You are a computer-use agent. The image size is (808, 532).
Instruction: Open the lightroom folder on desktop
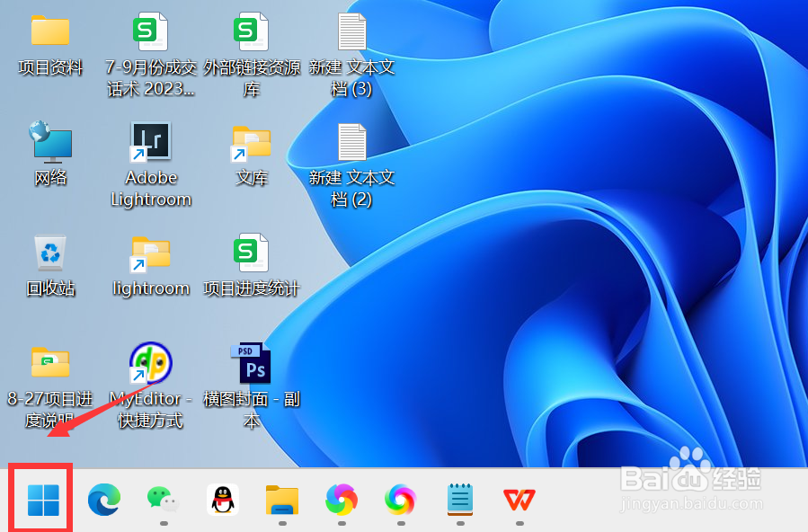point(150,253)
